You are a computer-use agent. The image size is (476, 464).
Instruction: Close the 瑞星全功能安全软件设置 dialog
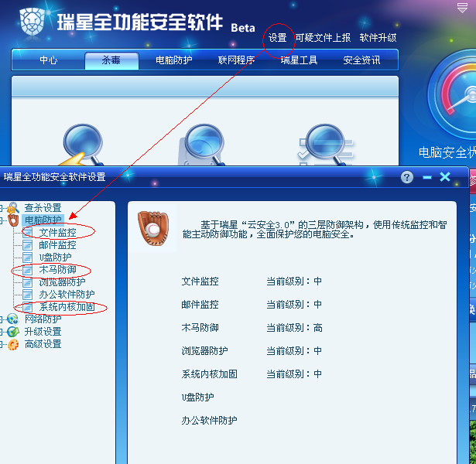coord(445,177)
